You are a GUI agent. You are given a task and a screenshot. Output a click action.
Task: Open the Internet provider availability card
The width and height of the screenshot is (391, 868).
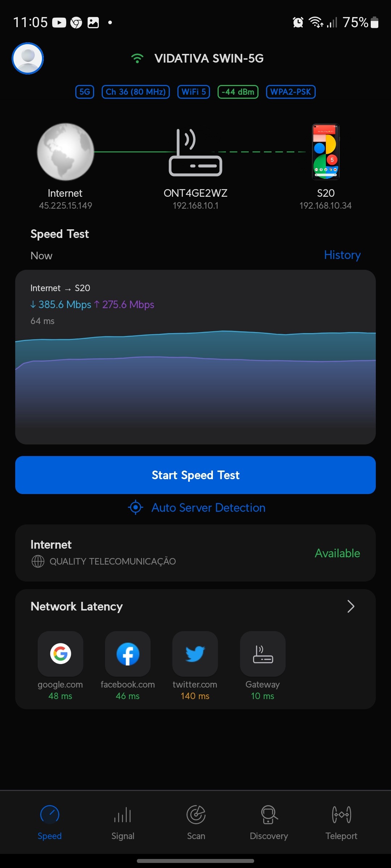(195, 553)
